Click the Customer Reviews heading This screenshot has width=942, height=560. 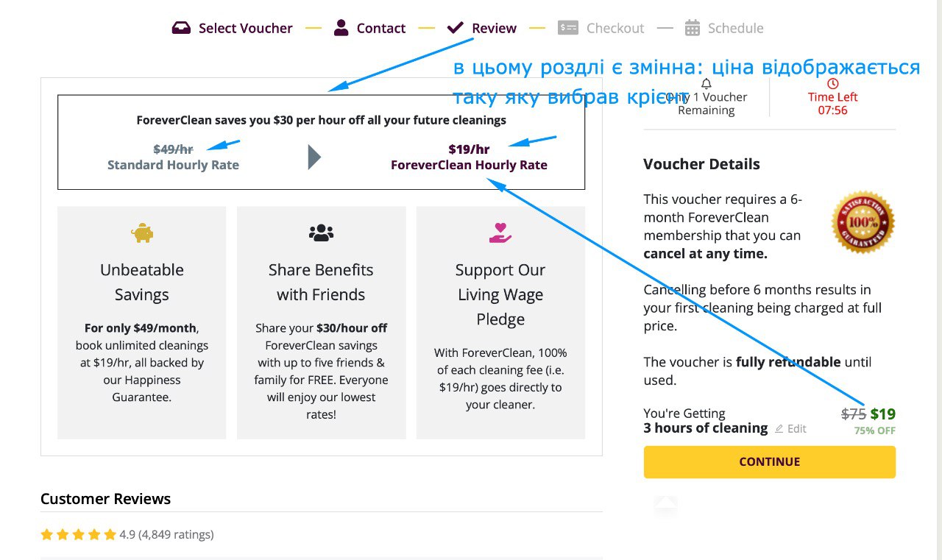pos(105,499)
